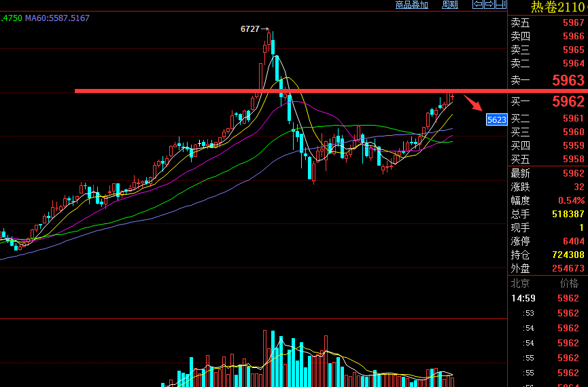Screen dimensions: 588x387
Task: Click the 涨停 limit-up value 6404
Action: point(573,241)
